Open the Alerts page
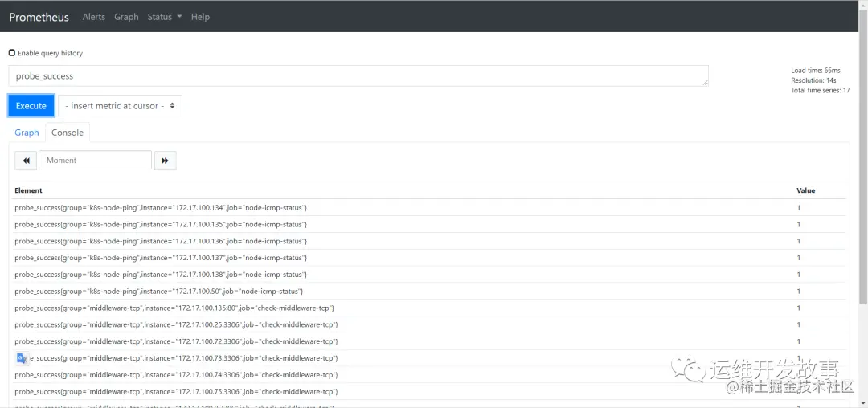Viewport: 868px width, 408px height. point(93,17)
